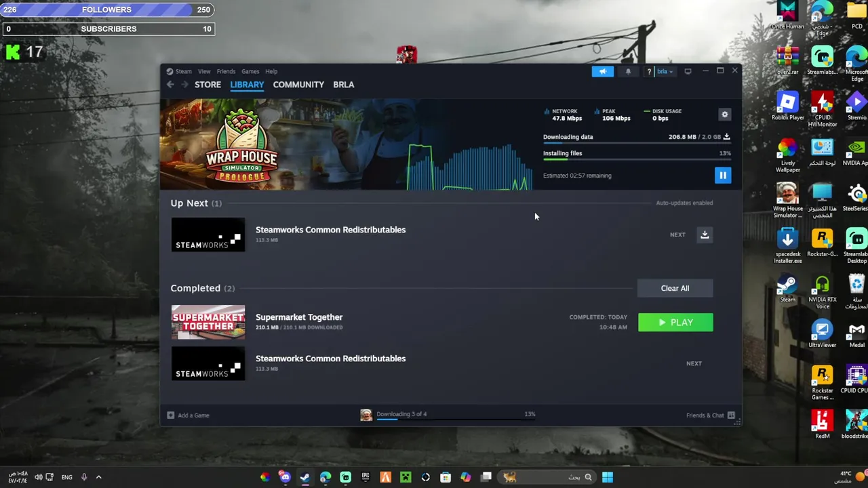868x488 pixels.
Task: Go forward with Steam's forward arrow
Action: (184, 85)
